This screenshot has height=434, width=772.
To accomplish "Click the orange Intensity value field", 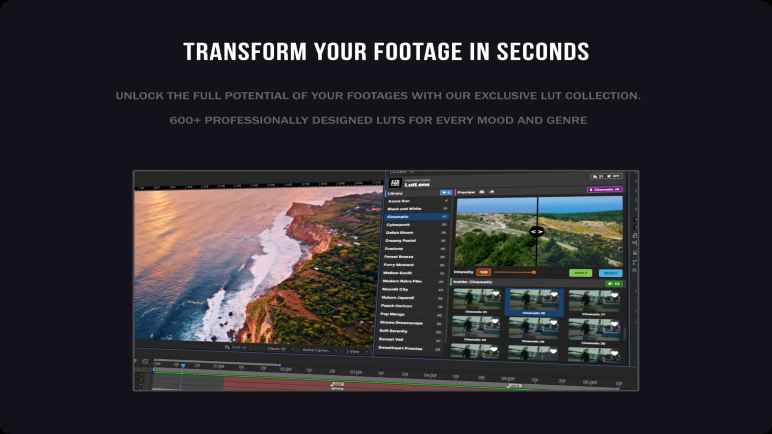I will (x=484, y=272).
